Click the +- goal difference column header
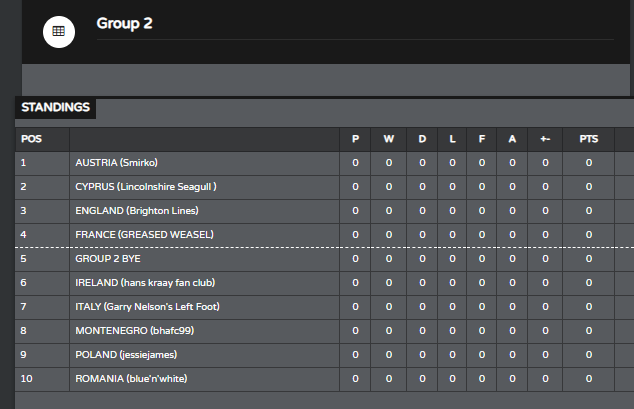This screenshot has height=409, width=634. pos(545,139)
